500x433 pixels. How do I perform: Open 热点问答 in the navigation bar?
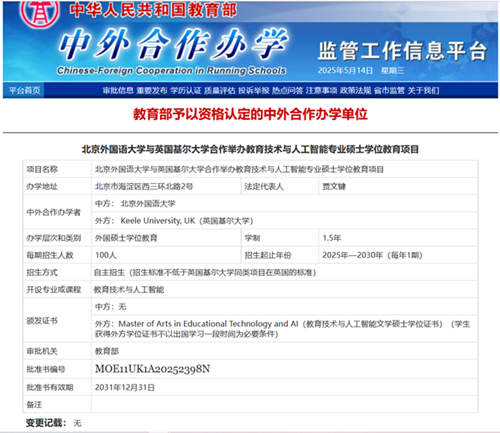click(288, 91)
